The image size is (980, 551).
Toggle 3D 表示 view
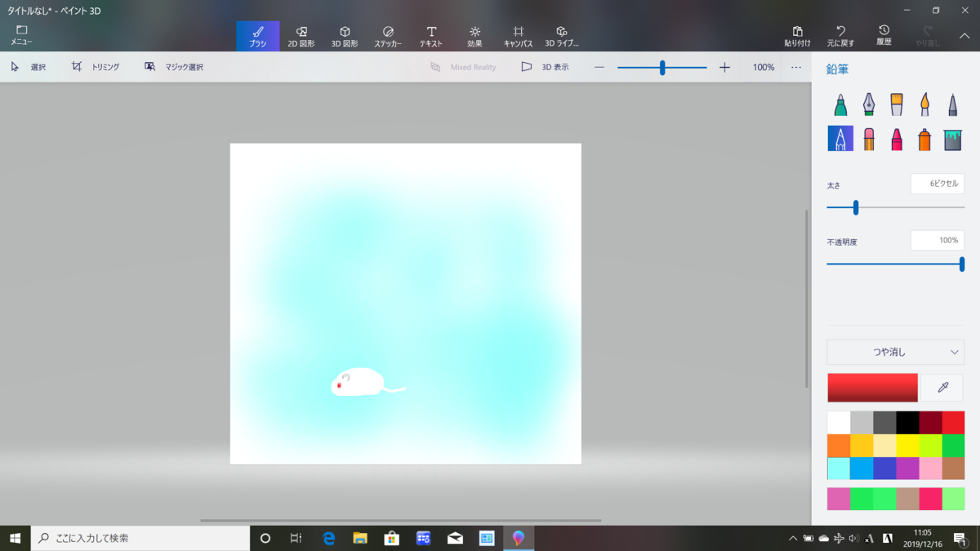click(x=545, y=67)
